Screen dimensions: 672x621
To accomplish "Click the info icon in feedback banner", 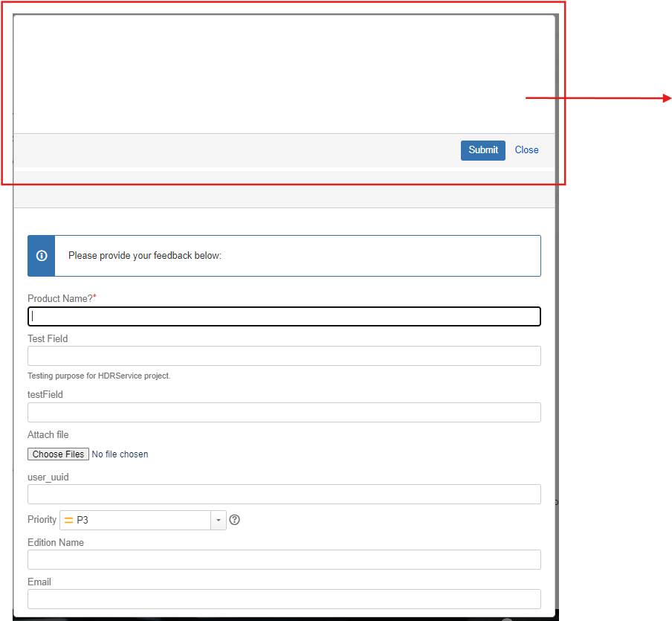I will coord(42,256).
